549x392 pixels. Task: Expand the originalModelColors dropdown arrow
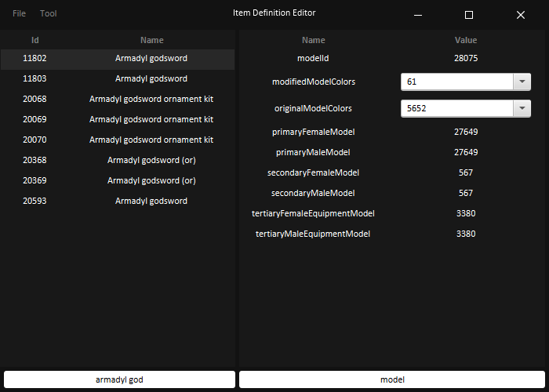coord(522,108)
